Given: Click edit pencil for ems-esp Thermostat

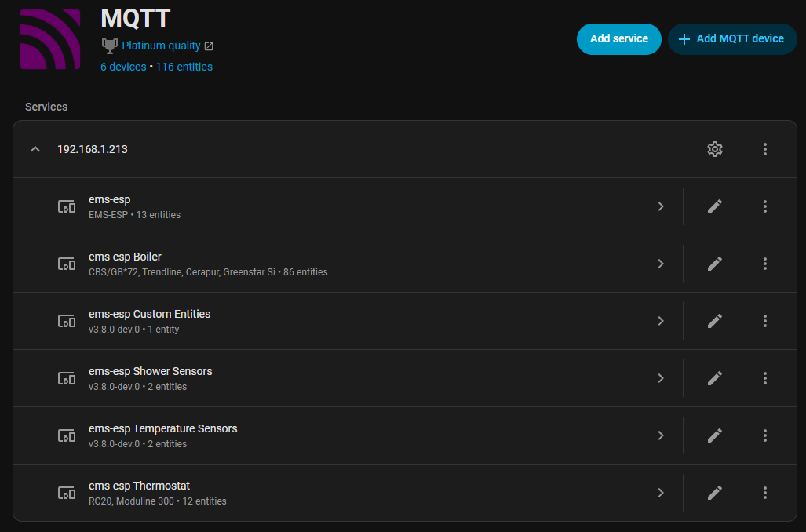Looking at the screenshot, I should [714, 493].
